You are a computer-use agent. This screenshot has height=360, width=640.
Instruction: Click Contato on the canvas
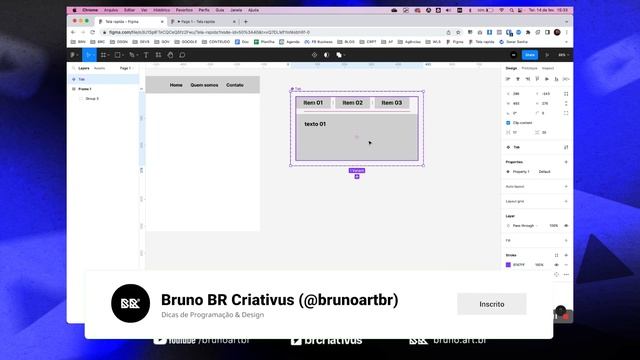[235, 85]
